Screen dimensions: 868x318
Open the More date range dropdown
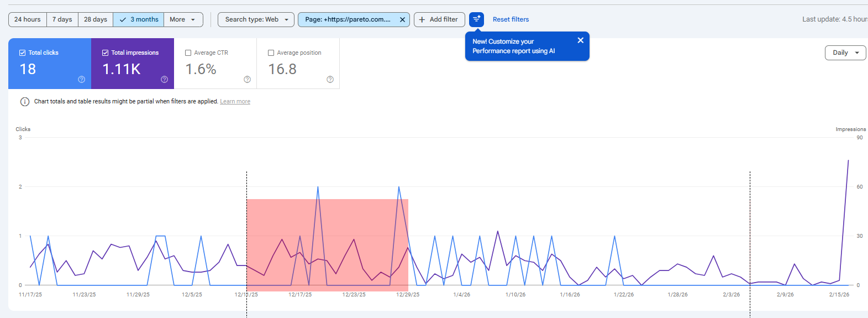click(x=183, y=20)
